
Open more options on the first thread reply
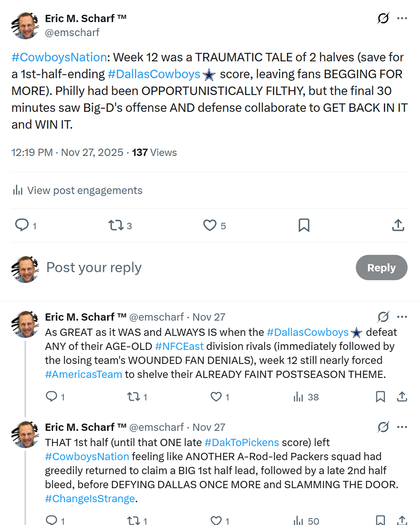402,317
